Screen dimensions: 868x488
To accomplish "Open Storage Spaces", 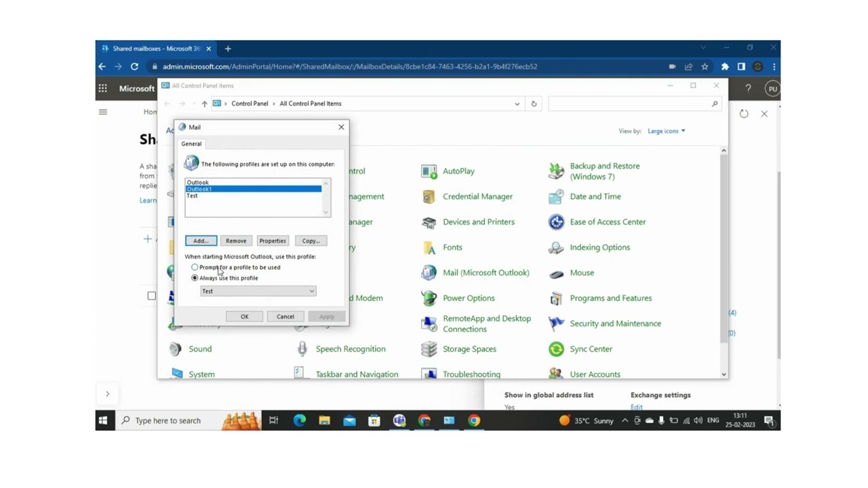I will pyautogui.click(x=458, y=349).
